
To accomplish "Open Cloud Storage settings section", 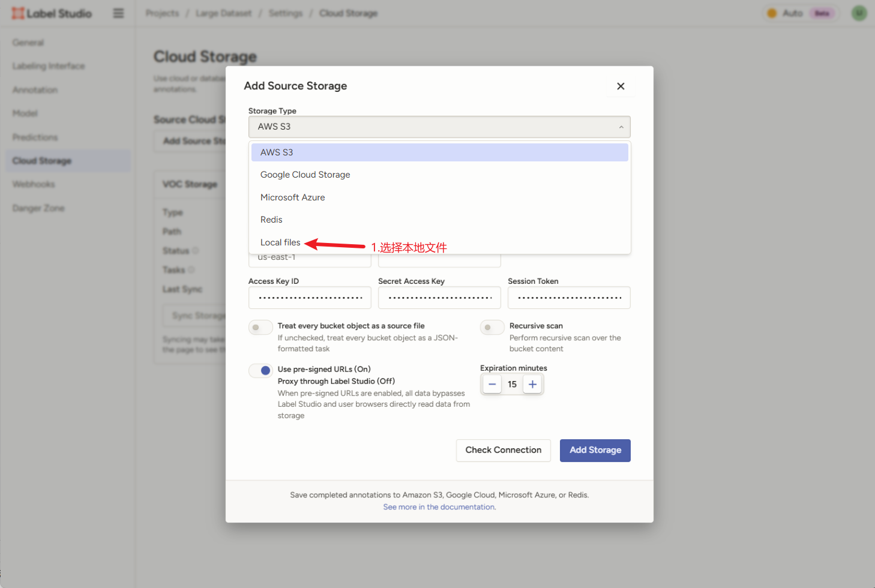I will tap(68, 161).
